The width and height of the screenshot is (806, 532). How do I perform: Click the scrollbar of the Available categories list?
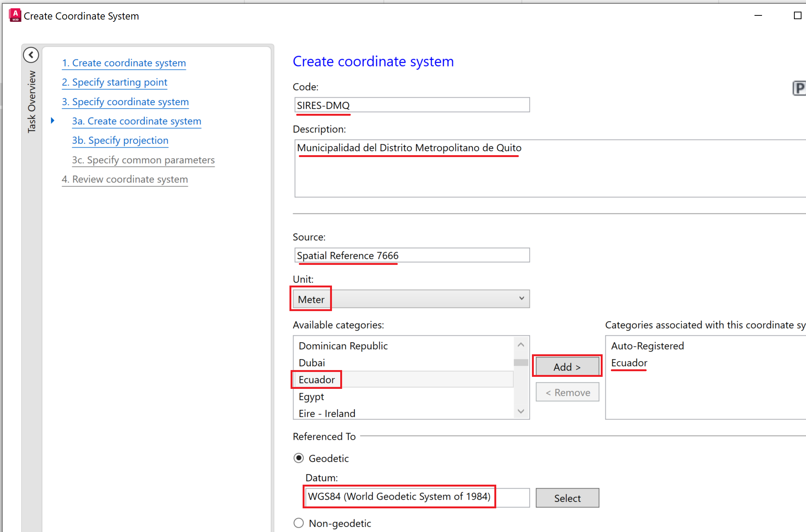521,363
